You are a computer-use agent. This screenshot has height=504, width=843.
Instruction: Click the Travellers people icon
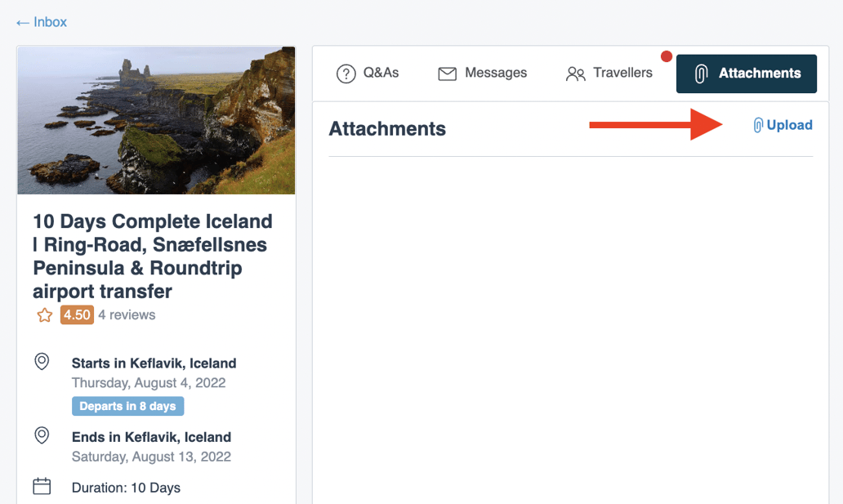575,74
